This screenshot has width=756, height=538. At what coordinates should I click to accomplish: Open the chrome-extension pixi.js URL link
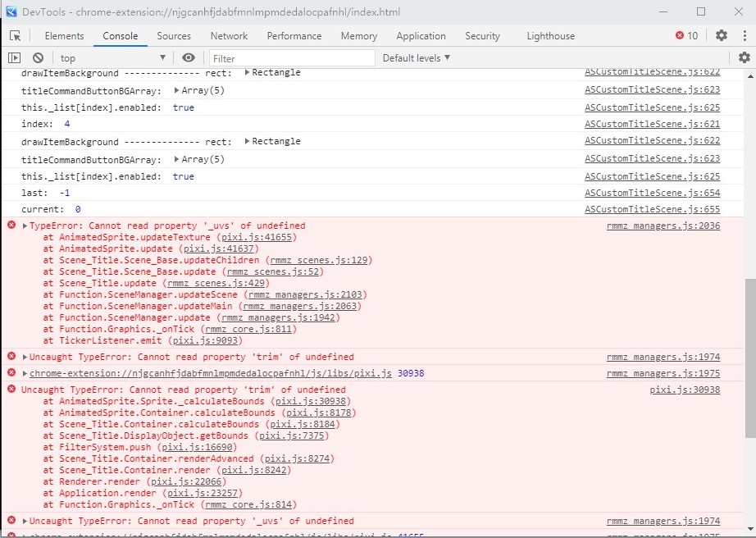tap(210, 374)
